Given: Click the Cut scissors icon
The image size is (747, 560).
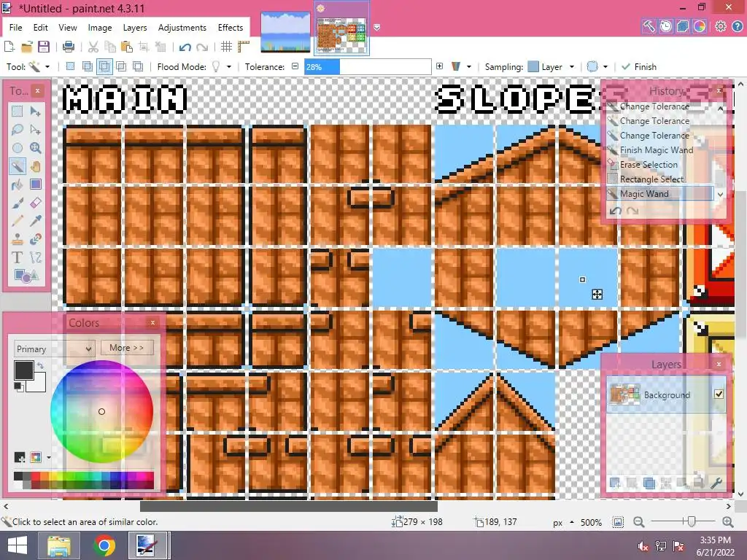Looking at the screenshot, I should coord(93,47).
